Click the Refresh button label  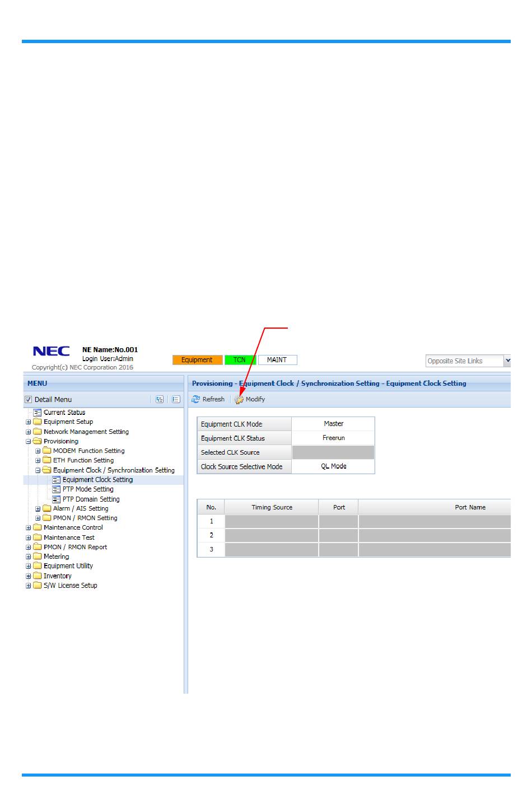pos(213,399)
